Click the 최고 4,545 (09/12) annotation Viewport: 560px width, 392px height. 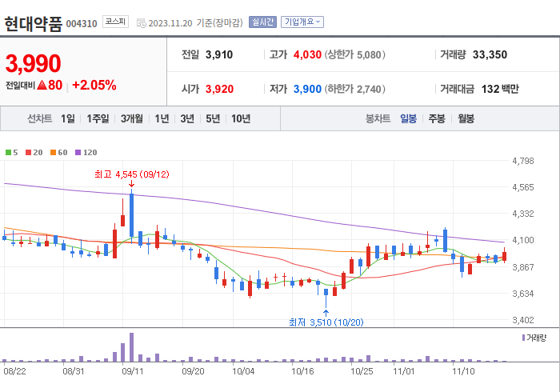132,174
